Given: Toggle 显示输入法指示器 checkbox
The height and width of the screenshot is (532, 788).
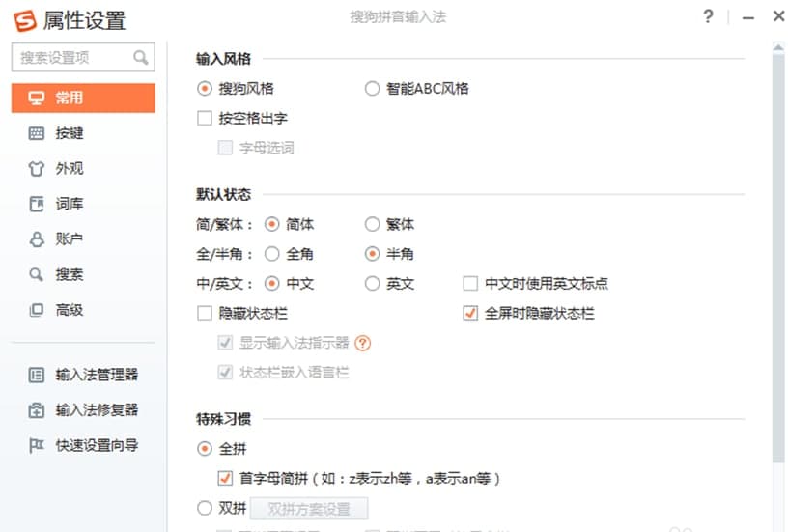Looking at the screenshot, I should (x=225, y=343).
